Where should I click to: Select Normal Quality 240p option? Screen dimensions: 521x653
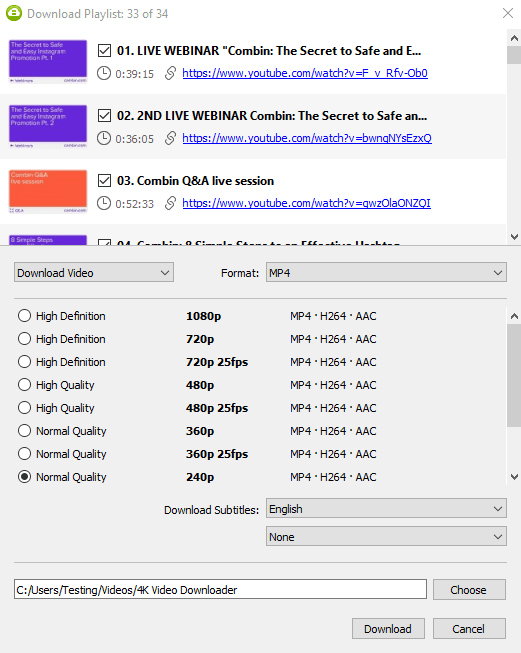[x=25, y=476]
